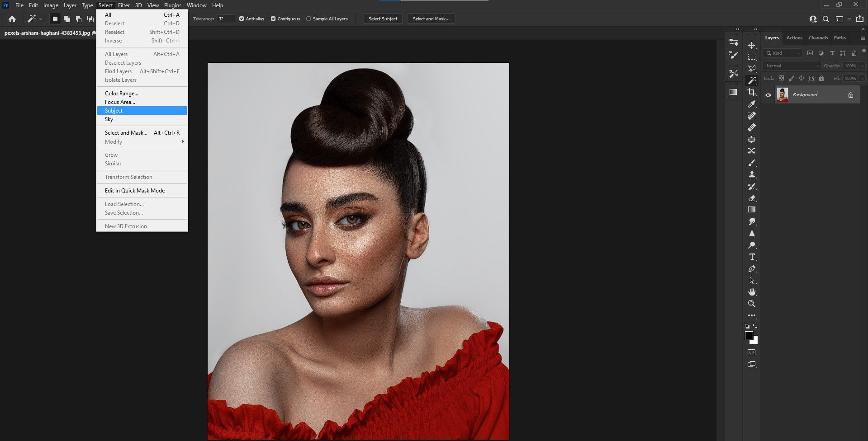Hide the Background layer visibility eye
The height and width of the screenshot is (441, 868).
(768, 95)
